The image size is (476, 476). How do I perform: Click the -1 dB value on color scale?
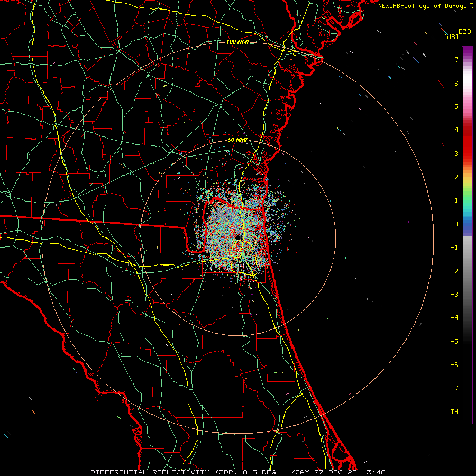[x=454, y=248]
